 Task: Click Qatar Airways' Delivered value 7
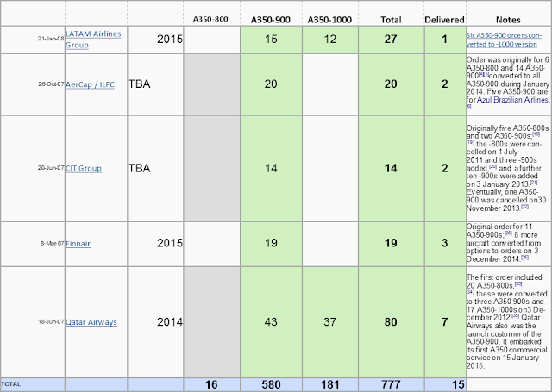point(445,322)
